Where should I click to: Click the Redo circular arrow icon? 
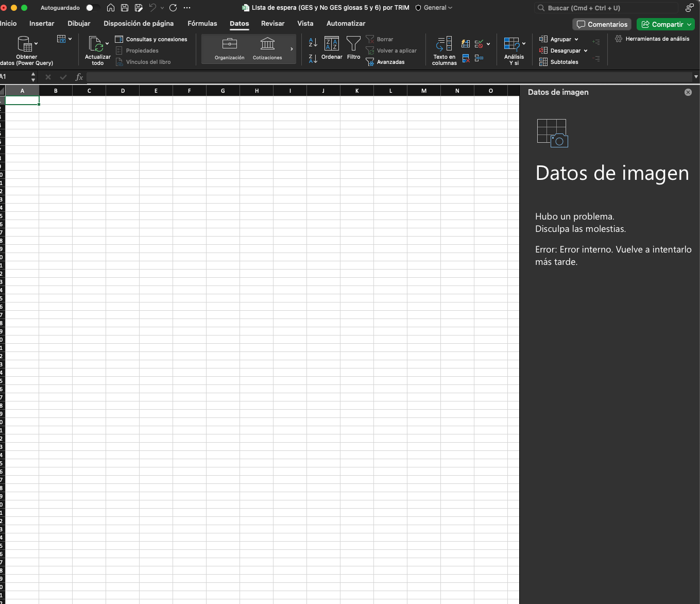[173, 8]
